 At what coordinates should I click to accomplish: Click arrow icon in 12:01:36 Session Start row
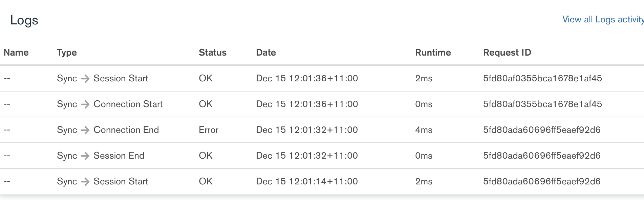[x=85, y=78]
